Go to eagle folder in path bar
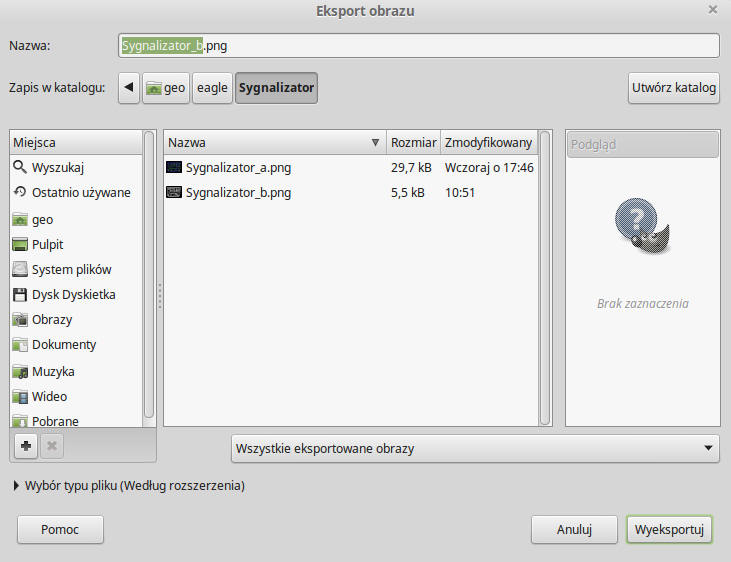Viewport: 731px width, 562px height. [x=212, y=88]
